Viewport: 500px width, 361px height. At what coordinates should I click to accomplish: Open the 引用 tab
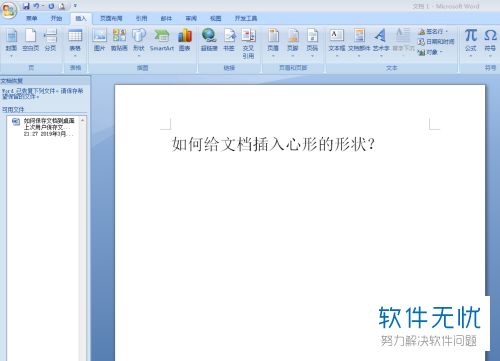(142, 18)
